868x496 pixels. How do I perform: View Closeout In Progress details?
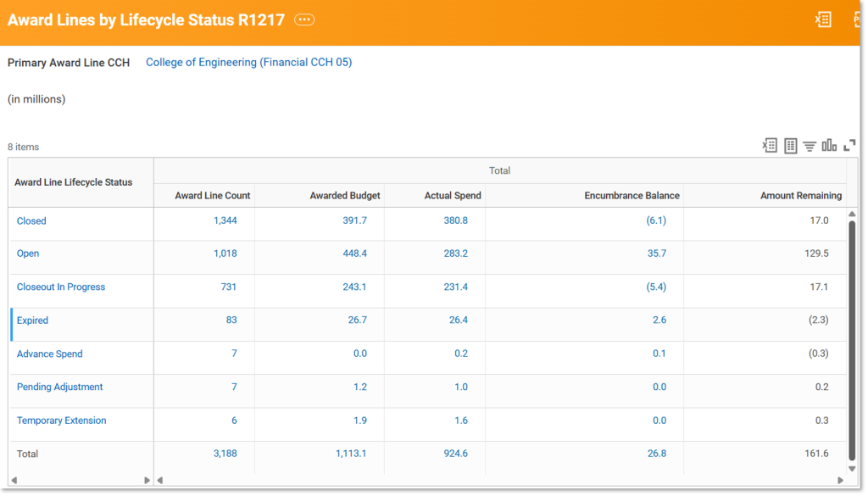pyautogui.click(x=60, y=287)
